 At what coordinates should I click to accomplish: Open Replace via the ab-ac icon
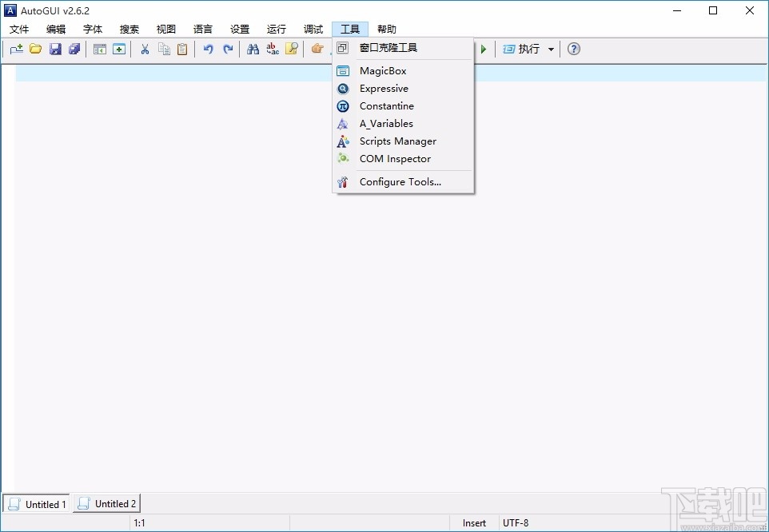tap(273, 49)
